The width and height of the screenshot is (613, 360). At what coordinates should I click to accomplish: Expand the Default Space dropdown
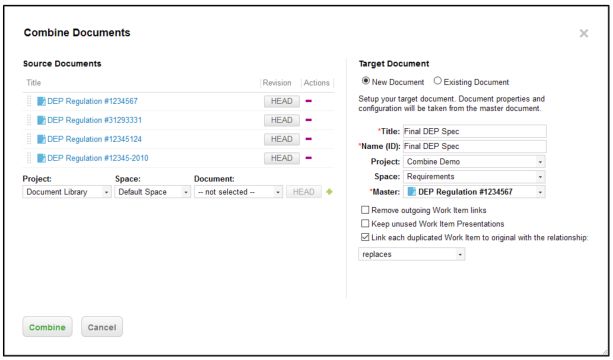coord(152,192)
